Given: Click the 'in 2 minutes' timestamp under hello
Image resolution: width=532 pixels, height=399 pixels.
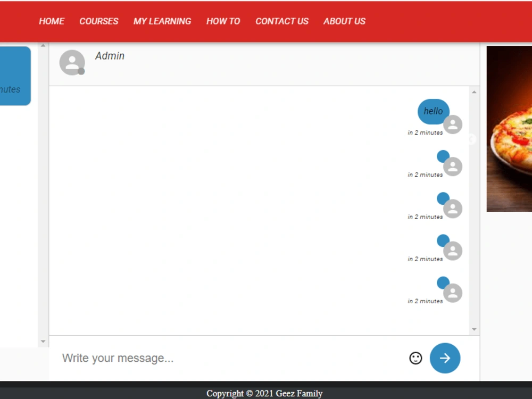Looking at the screenshot, I should pyautogui.click(x=425, y=132).
